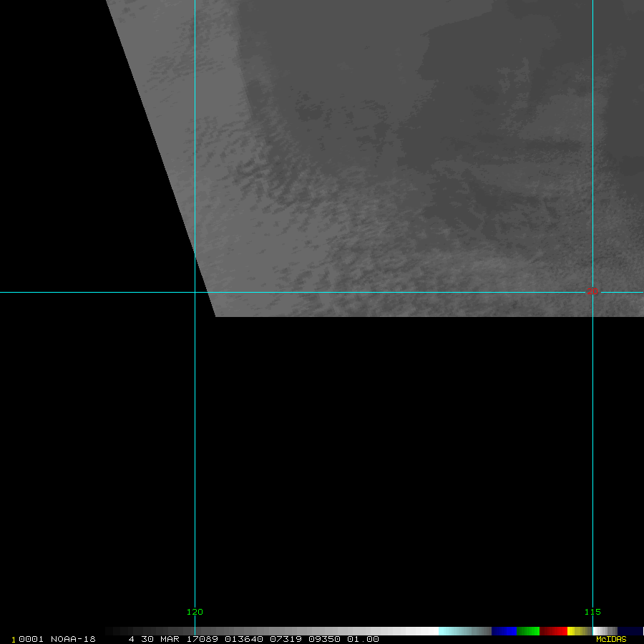Pick the green segment of color bar

pos(528,631)
